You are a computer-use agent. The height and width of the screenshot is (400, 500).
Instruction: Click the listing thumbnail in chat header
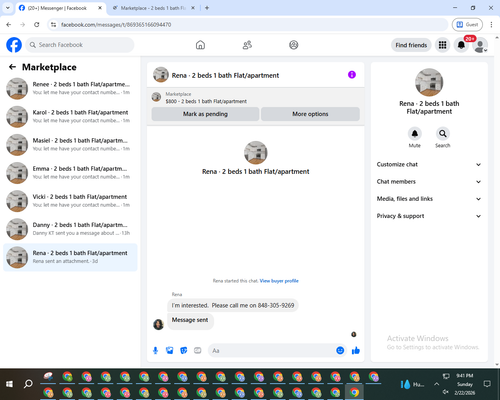click(161, 75)
